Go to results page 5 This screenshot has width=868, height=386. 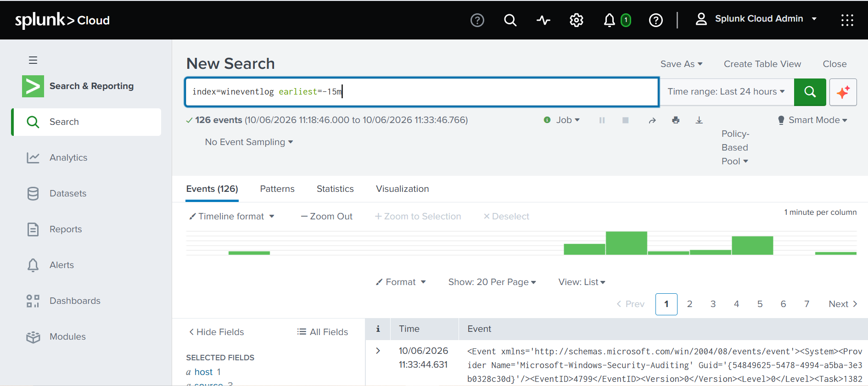pyautogui.click(x=760, y=304)
